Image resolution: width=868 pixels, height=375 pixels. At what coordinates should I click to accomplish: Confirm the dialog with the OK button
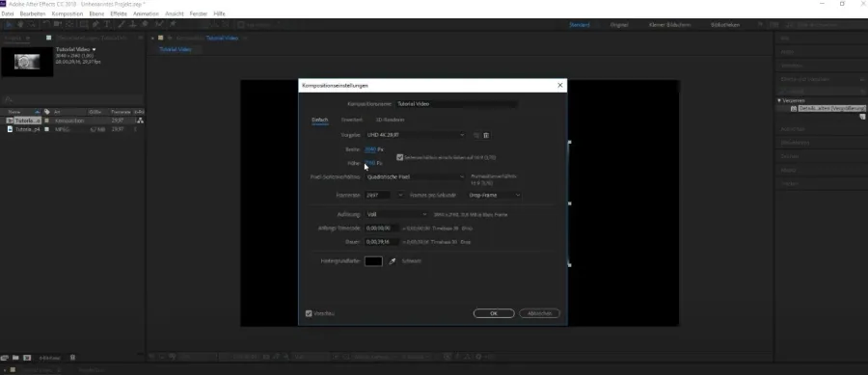(494, 313)
